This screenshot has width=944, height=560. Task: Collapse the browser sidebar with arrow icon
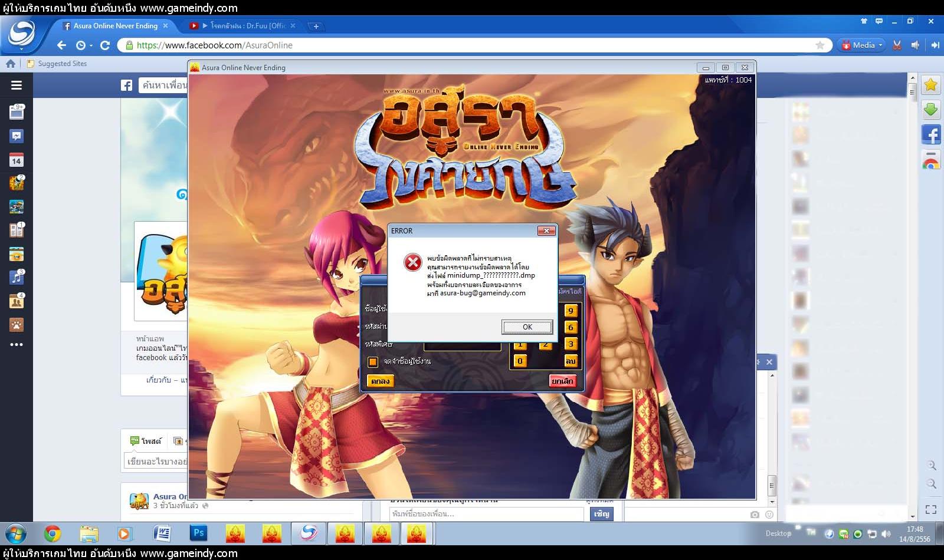click(x=935, y=45)
